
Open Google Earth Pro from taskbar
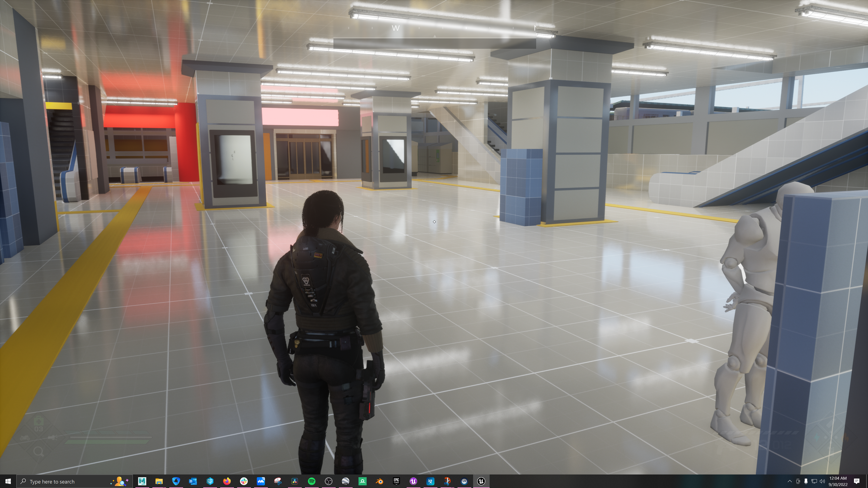point(345,481)
